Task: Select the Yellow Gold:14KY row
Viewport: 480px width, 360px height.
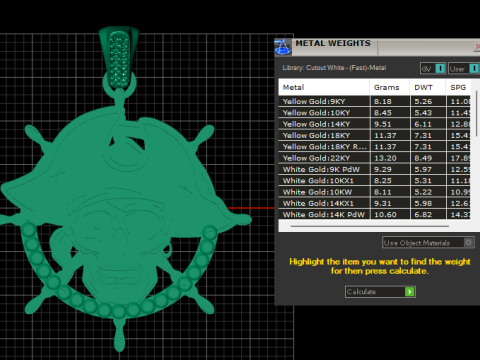Action: point(374,124)
